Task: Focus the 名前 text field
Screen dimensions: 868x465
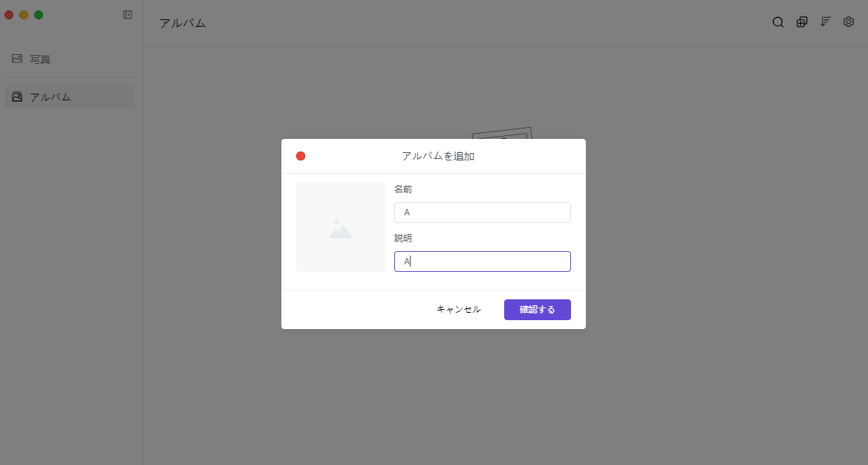Action: [483, 212]
